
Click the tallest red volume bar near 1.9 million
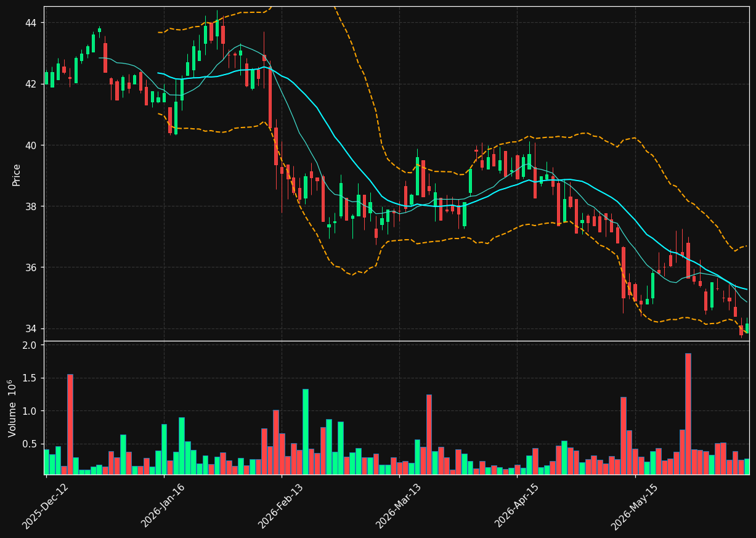click(x=688, y=414)
